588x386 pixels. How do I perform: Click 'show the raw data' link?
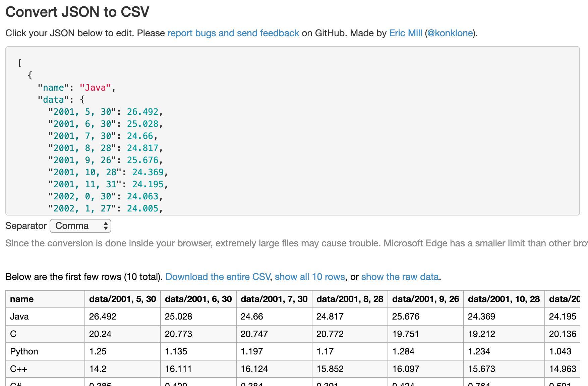click(400, 277)
